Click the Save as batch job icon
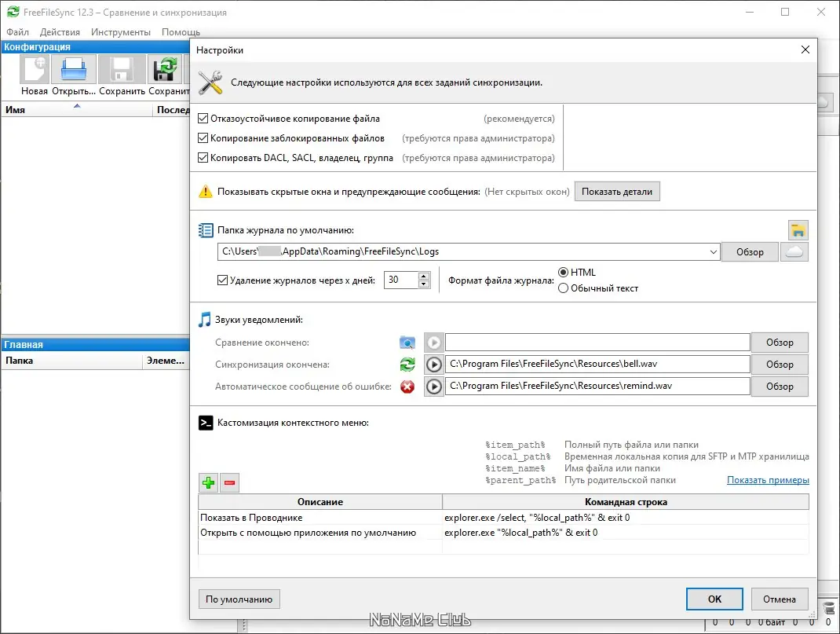This screenshot has width=840, height=634. (x=166, y=70)
